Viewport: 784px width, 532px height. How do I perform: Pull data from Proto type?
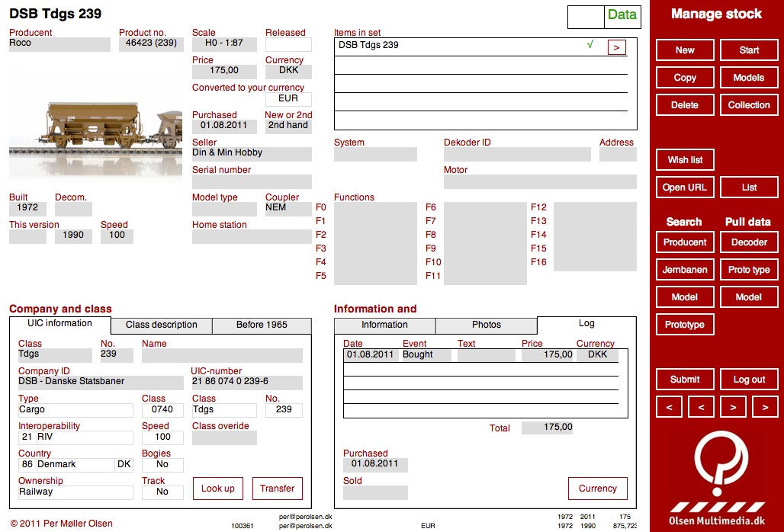[x=749, y=270]
